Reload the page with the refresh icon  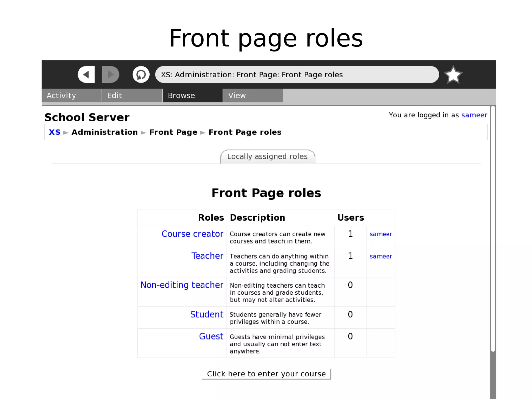pyautogui.click(x=141, y=75)
